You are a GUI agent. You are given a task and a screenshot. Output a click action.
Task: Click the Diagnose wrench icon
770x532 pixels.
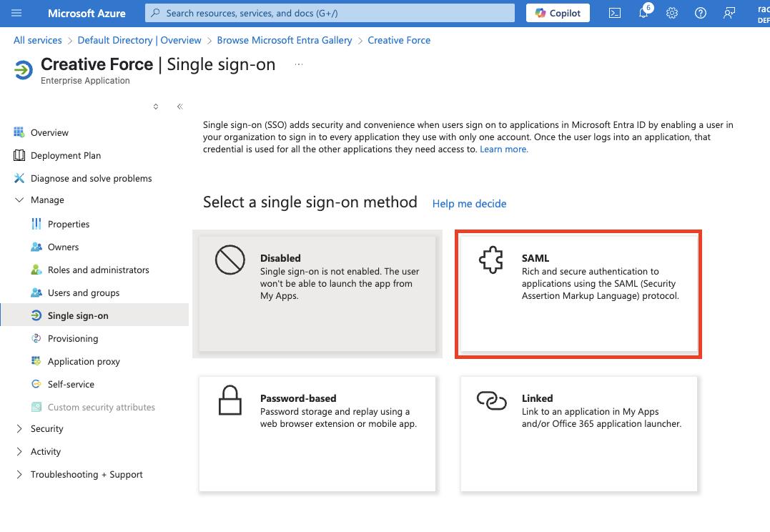tap(19, 178)
